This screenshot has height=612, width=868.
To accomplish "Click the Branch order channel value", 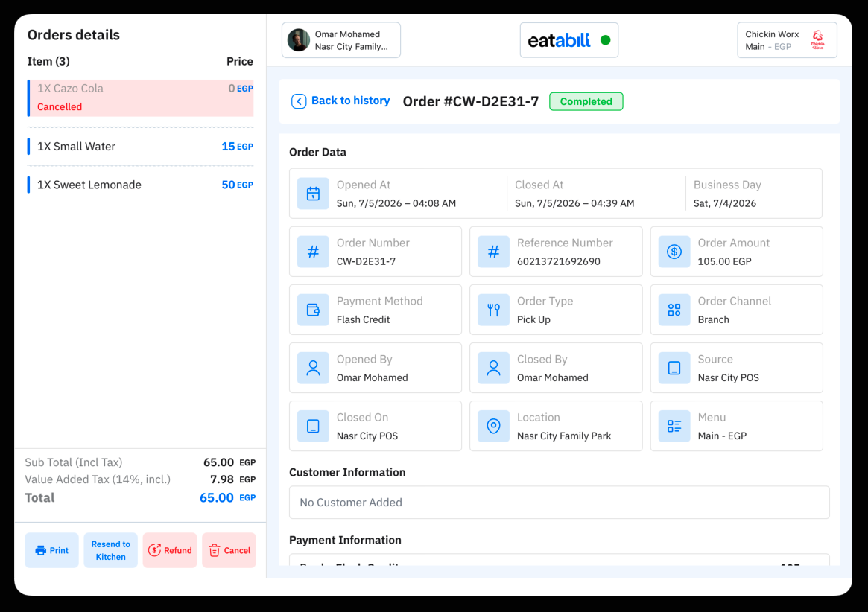I will [x=713, y=319].
